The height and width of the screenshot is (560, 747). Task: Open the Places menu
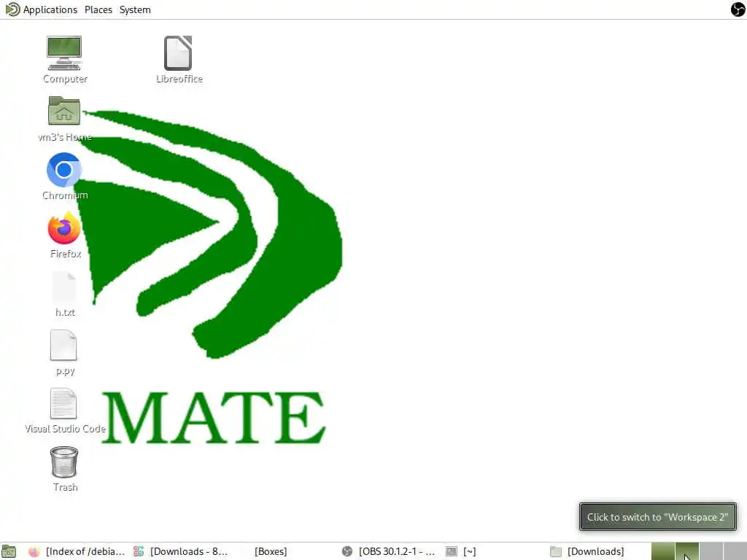point(98,9)
